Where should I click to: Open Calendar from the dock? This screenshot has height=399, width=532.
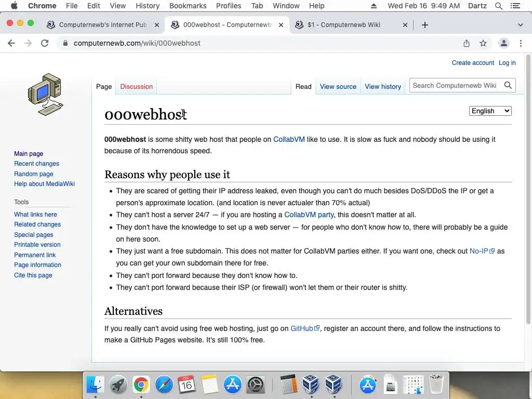click(187, 384)
